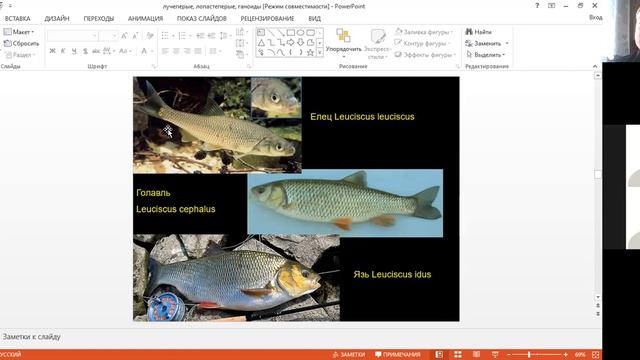The height and width of the screenshot is (360, 640).
Task: Open the Выделить select dropdown
Action: point(485,55)
